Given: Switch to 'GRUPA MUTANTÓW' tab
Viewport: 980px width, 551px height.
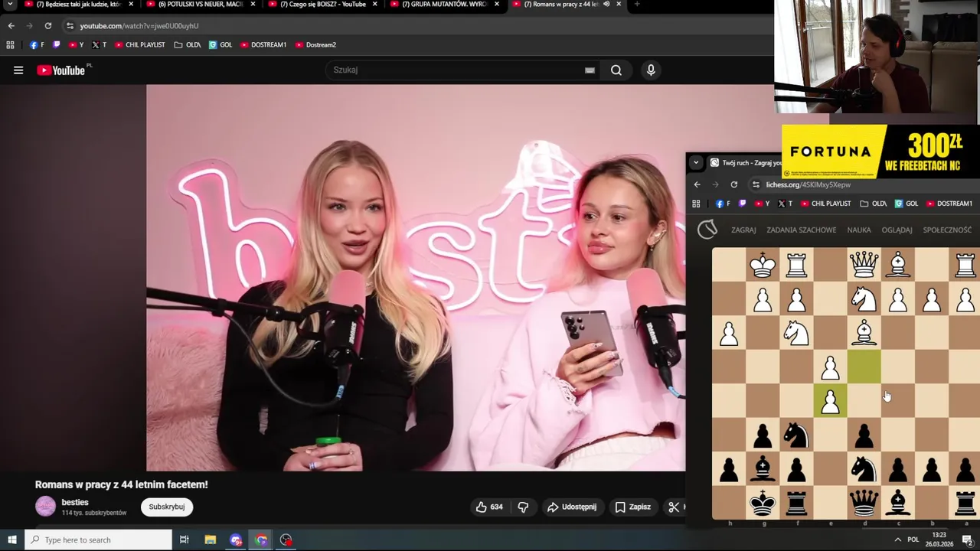Looking at the screenshot, I should (x=444, y=5).
